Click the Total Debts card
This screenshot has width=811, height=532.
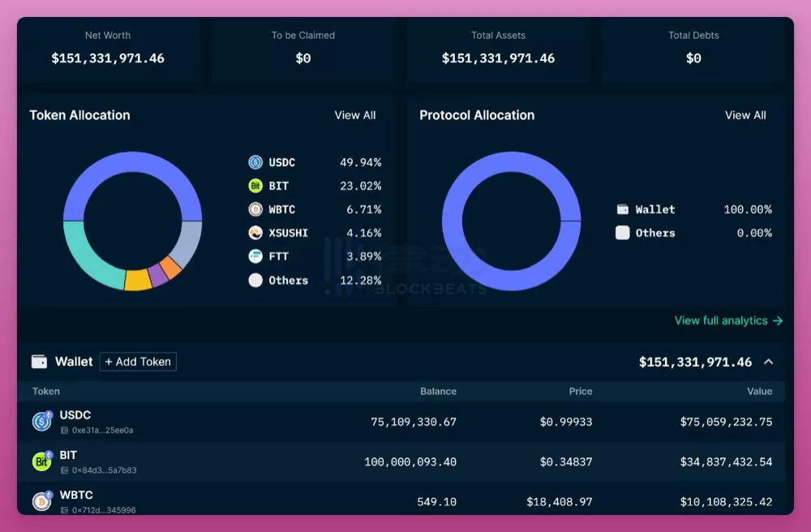coord(693,49)
